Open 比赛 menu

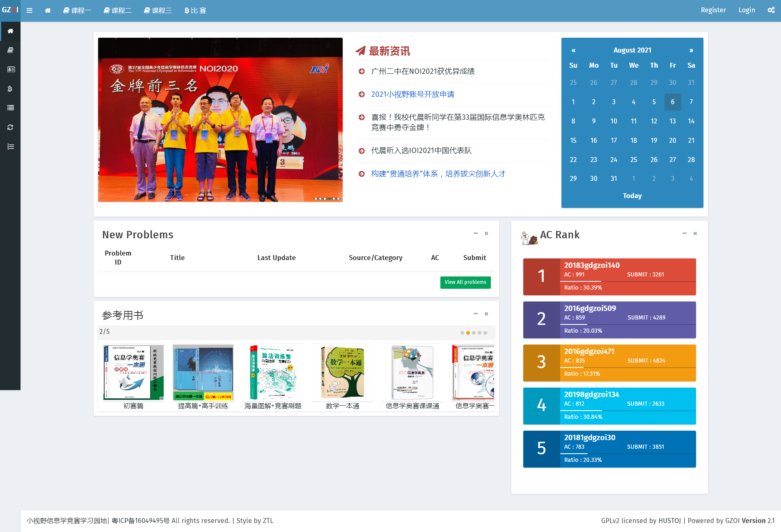click(195, 11)
